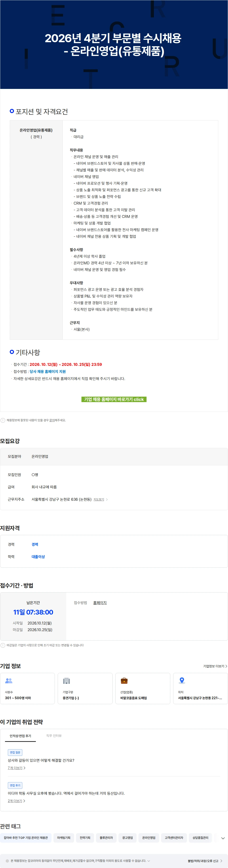Switch to 인적성·면접 후기 tab
Image resolution: width=228 pixels, height=868 pixels.
pyautogui.click(x=20, y=735)
